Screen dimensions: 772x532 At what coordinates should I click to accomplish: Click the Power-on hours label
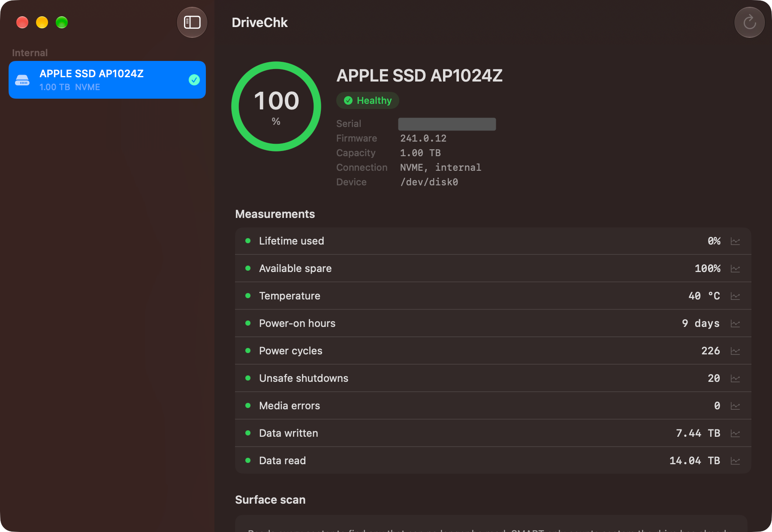coord(297,323)
